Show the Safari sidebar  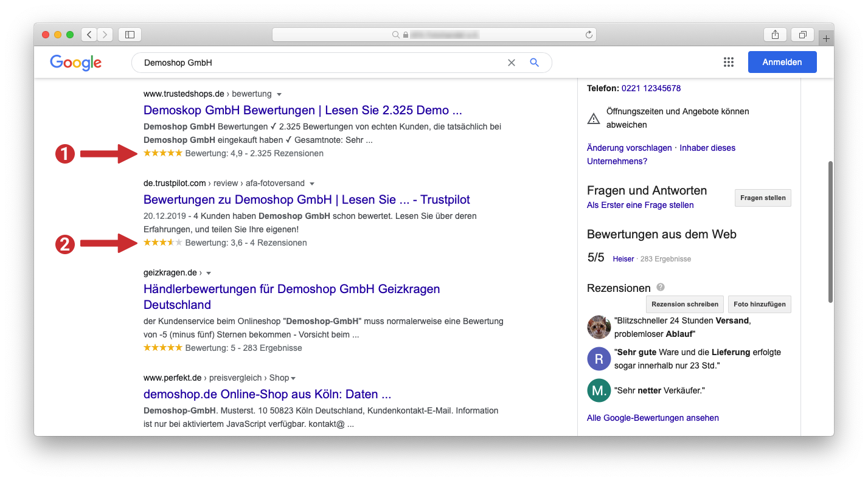click(x=130, y=35)
